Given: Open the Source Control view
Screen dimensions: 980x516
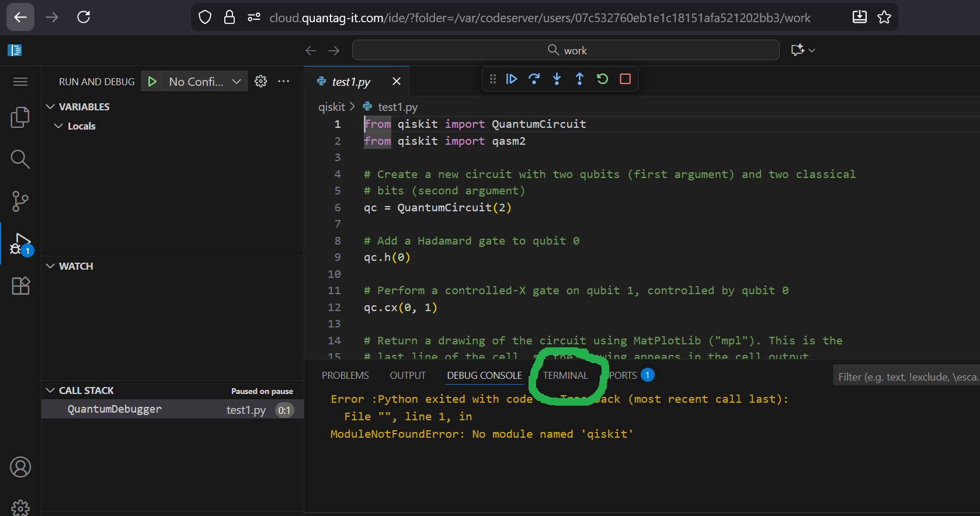Looking at the screenshot, I should (20, 201).
